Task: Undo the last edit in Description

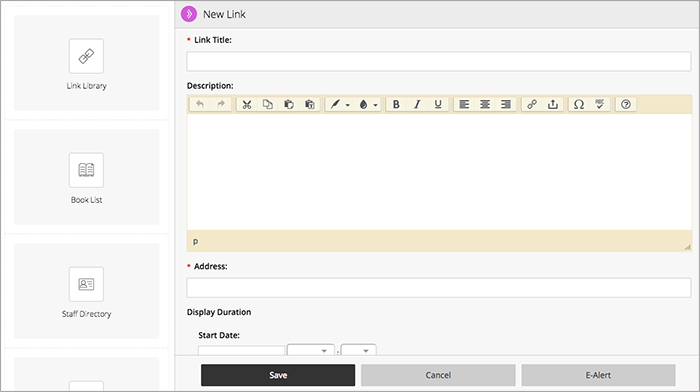Action: point(200,104)
